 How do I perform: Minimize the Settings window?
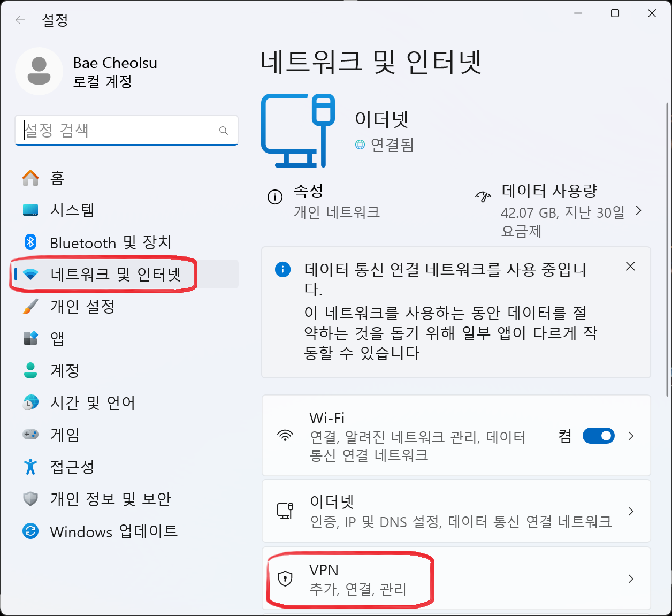tap(578, 13)
